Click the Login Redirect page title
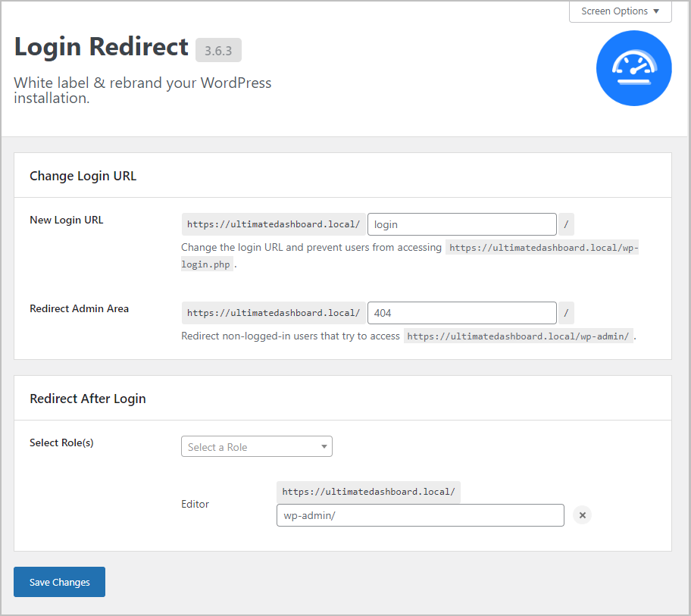 [x=102, y=47]
